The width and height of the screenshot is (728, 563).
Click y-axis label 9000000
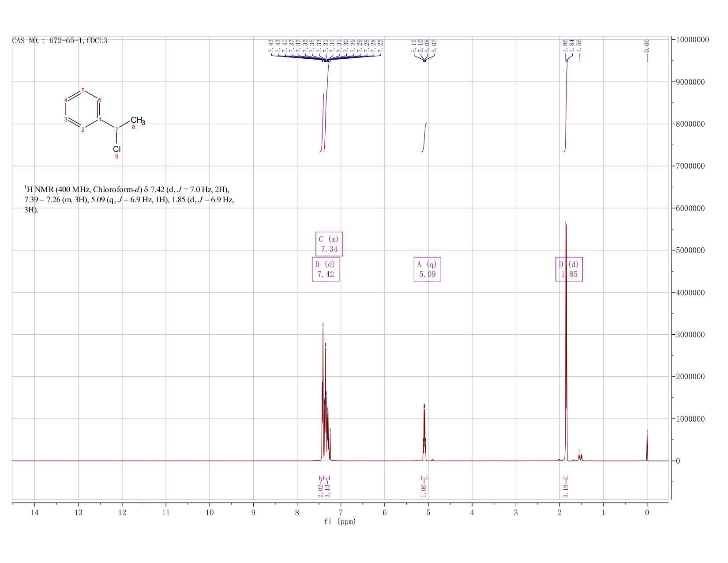click(690, 82)
